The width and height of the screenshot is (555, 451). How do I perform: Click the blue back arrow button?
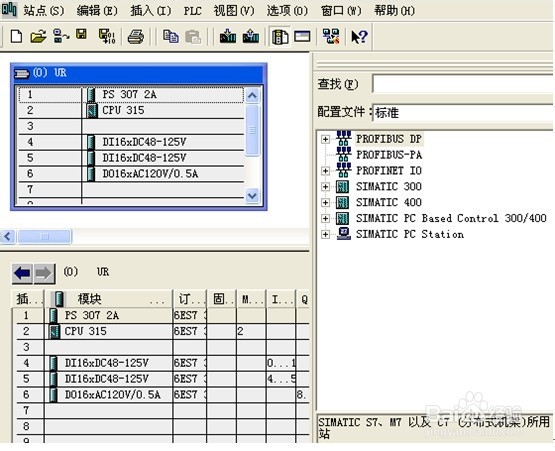point(22,274)
